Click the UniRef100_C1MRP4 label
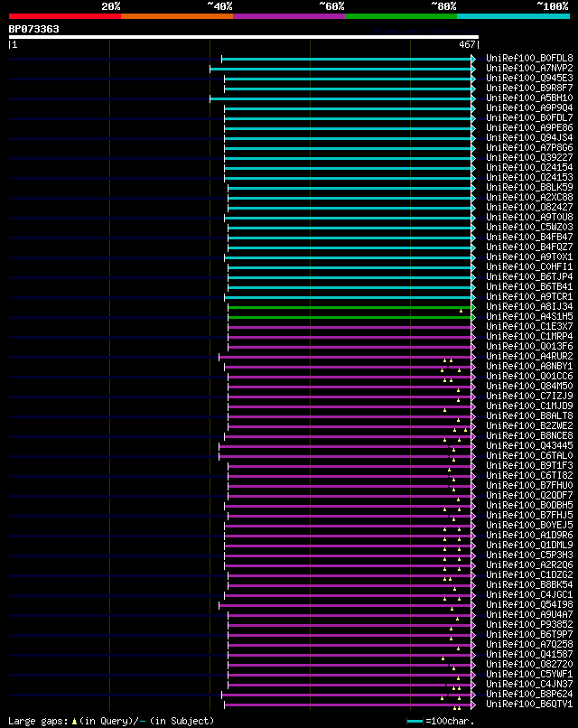This screenshot has width=578, height=728. 529,336
